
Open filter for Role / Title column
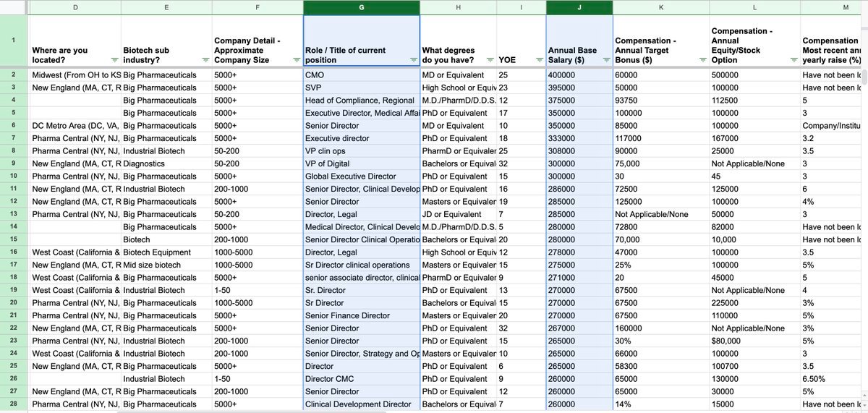[x=413, y=60]
